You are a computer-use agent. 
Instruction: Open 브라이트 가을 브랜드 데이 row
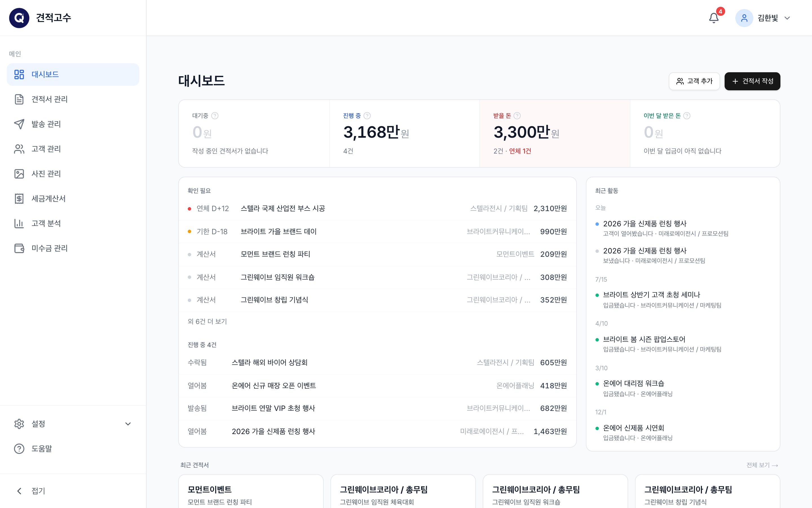(x=377, y=231)
